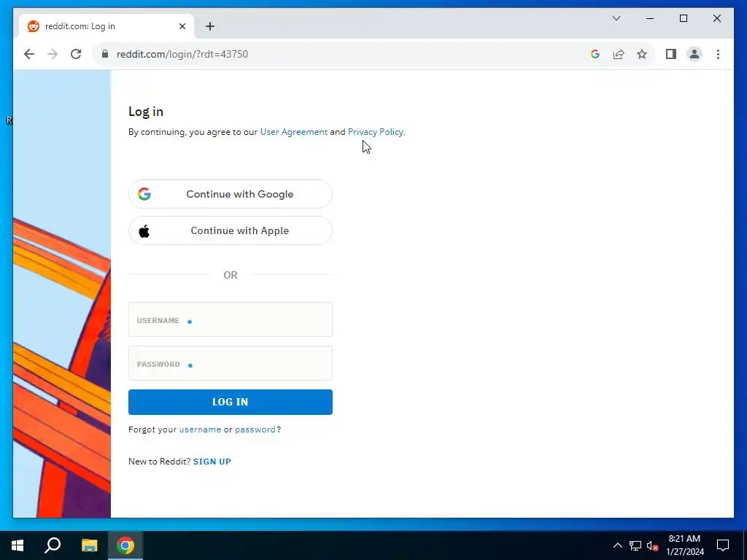Open the Windows Start menu
The image size is (747, 560).
18,545
